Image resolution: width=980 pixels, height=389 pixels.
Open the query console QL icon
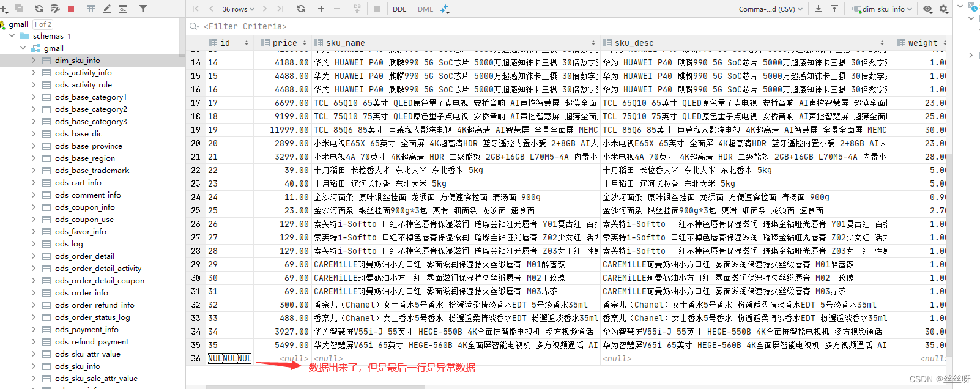(x=123, y=9)
